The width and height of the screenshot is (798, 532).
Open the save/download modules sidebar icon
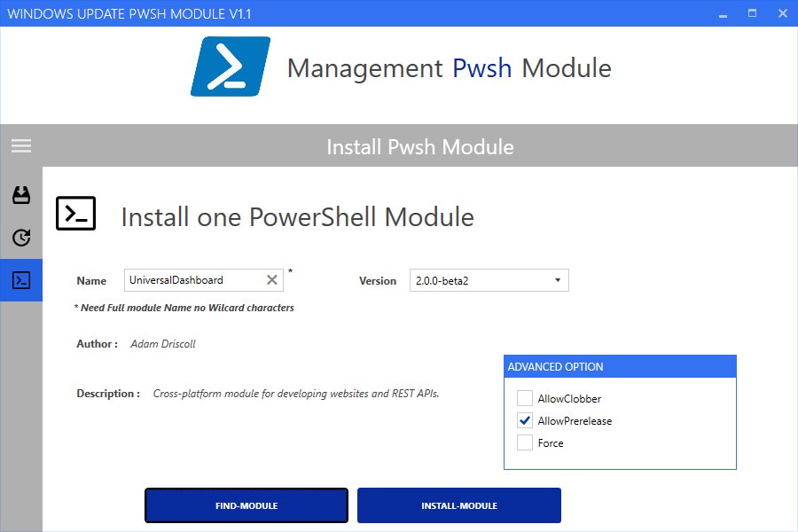coord(21,195)
